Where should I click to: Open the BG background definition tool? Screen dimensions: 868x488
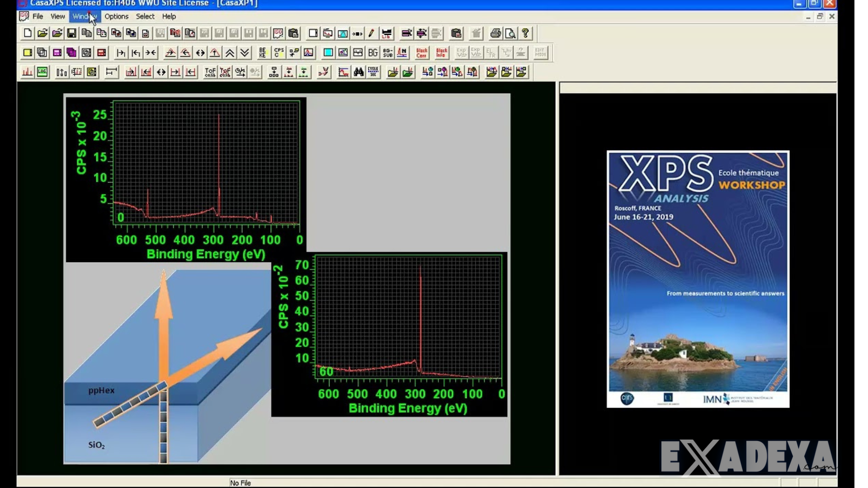(x=373, y=52)
